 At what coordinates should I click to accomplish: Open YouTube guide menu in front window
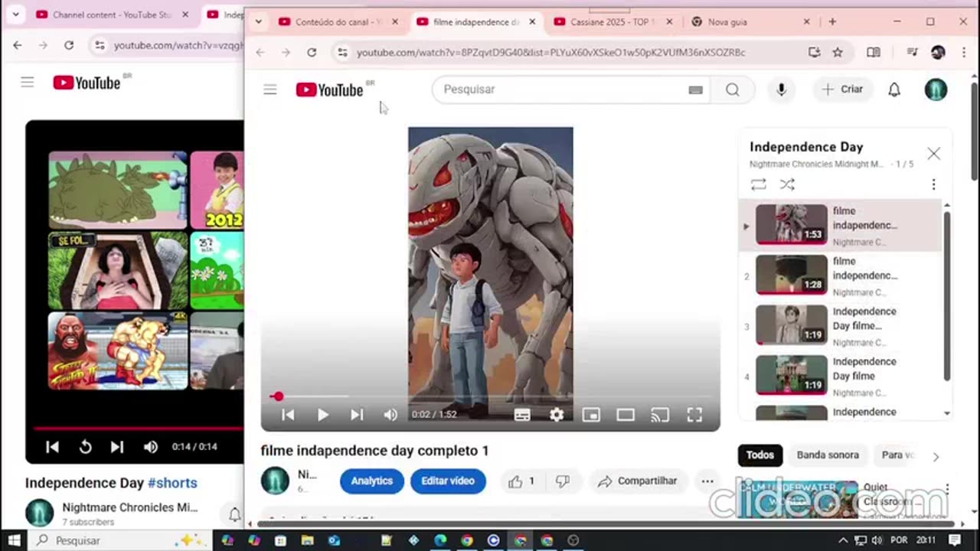click(x=269, y=90)
